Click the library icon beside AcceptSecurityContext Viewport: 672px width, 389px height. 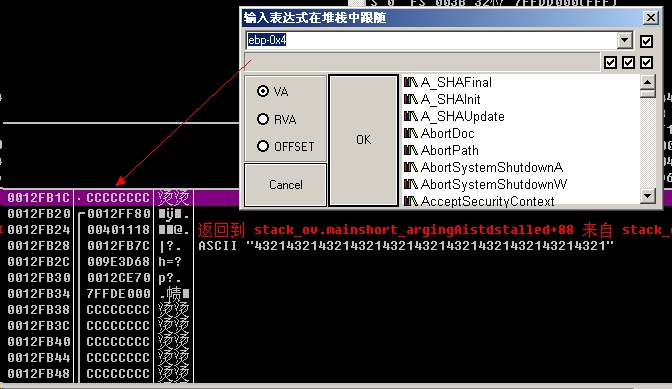click(x=411, y=201)
